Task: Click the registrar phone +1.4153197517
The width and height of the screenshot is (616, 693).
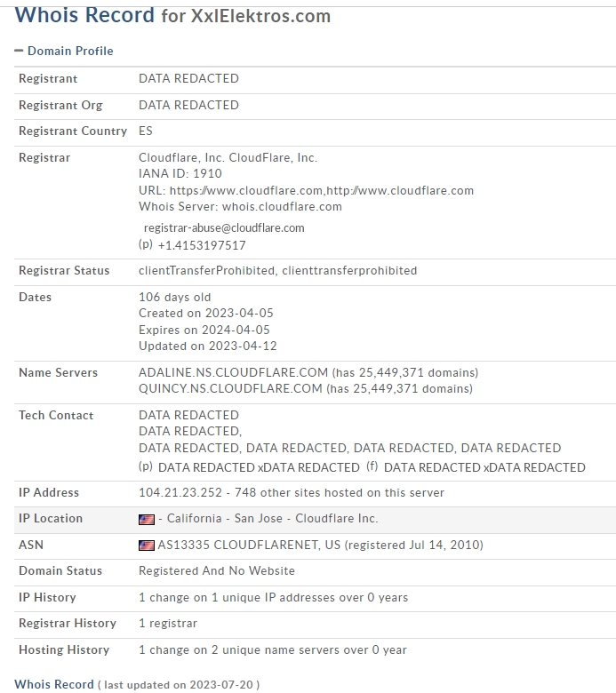Action: click(x=202, y=246)
